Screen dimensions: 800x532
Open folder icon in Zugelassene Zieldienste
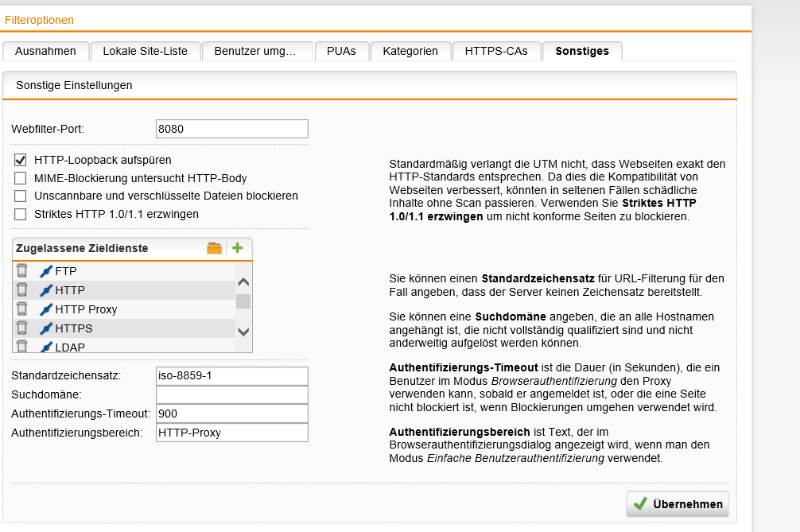click(214, 248)
